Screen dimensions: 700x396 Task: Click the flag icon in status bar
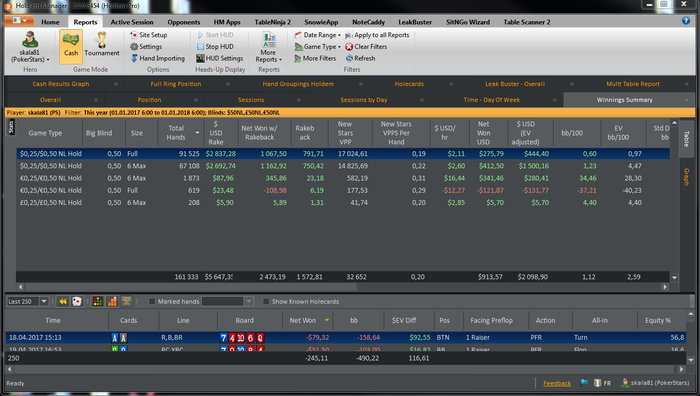point(584,383)
